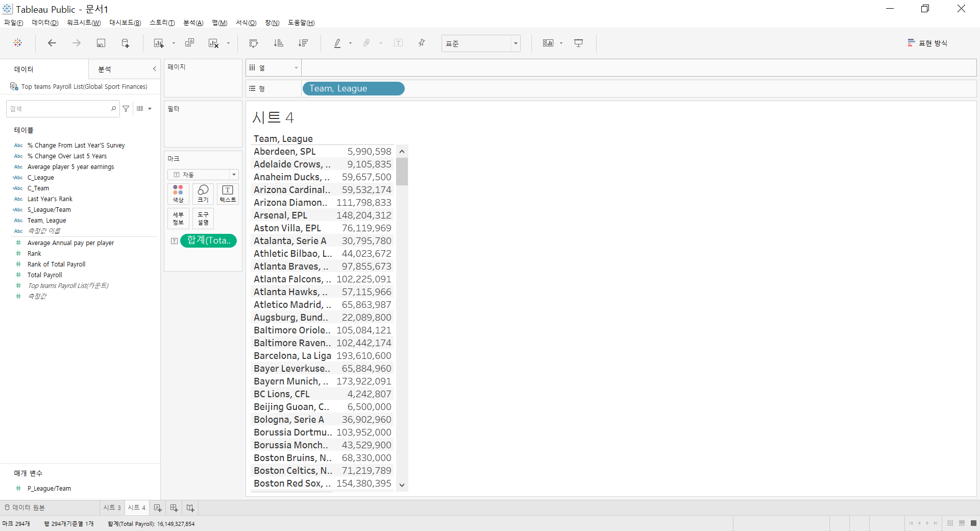
Task: Click the table vertical scrollbar thumb
Action: 402,171
